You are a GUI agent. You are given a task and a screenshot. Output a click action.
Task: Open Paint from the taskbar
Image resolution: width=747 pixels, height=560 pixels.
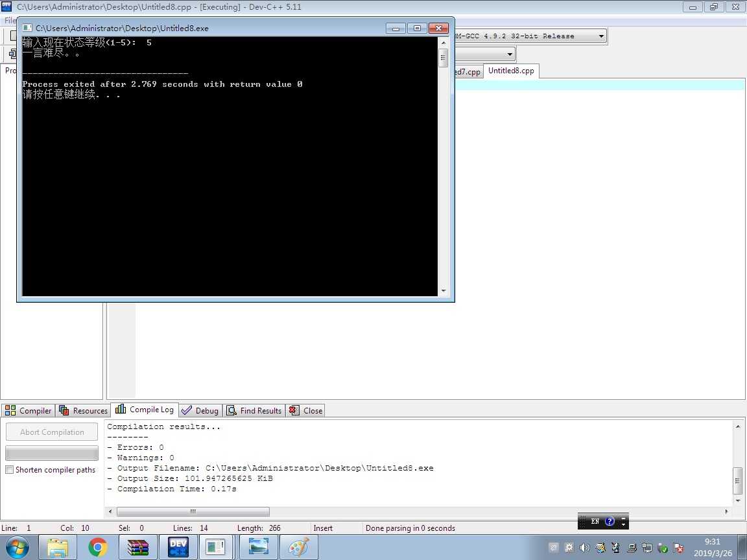[x=299, y=547]
